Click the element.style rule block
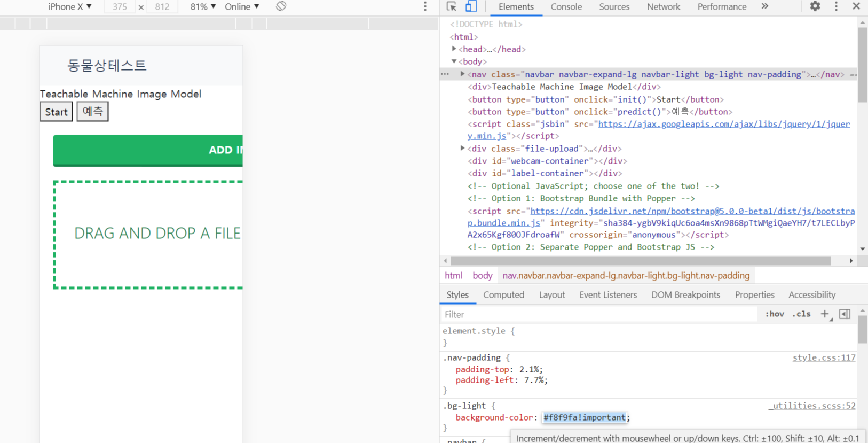 tap(649, 337)
